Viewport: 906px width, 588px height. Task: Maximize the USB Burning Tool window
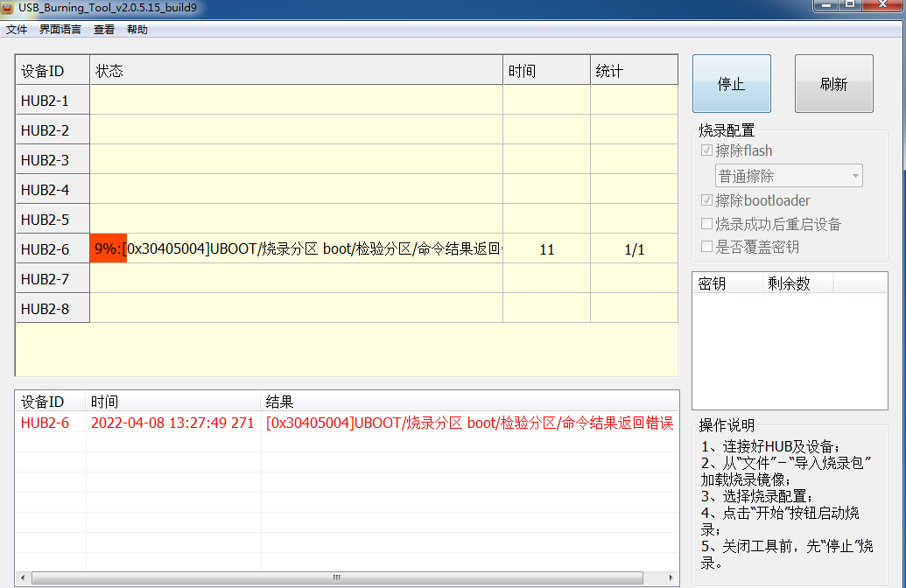850,5
